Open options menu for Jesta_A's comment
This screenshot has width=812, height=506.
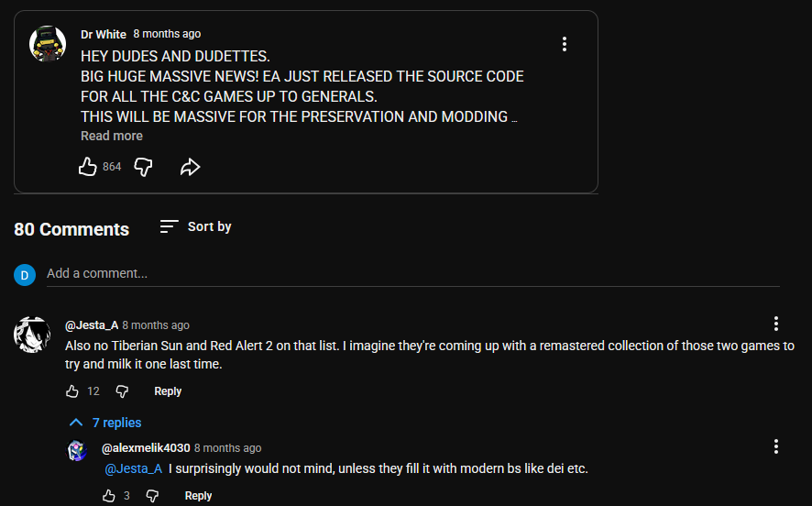click(x=775, y=324)
